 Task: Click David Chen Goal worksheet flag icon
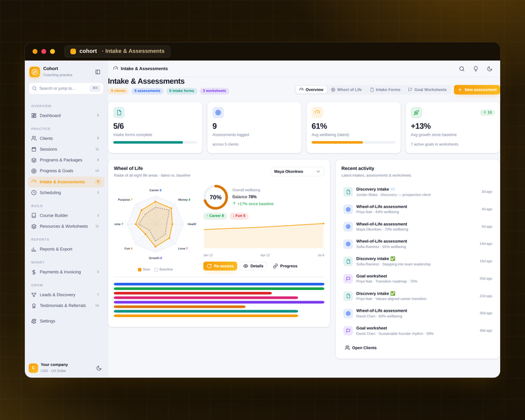(348, 331)
